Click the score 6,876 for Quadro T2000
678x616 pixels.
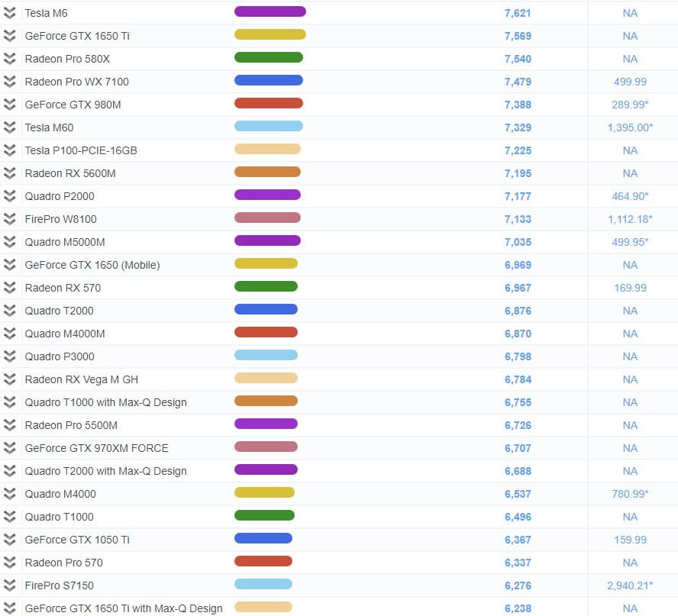tap(518, 311)
